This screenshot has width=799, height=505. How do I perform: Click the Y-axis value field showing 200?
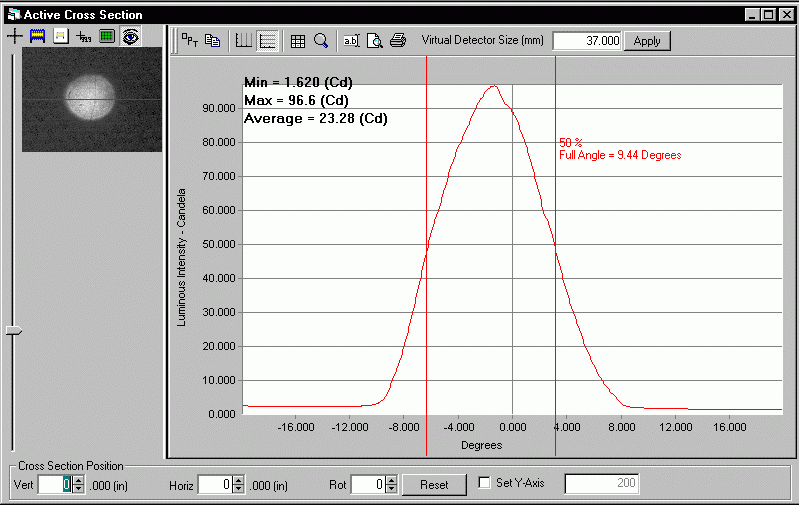[x=602, y=483]
